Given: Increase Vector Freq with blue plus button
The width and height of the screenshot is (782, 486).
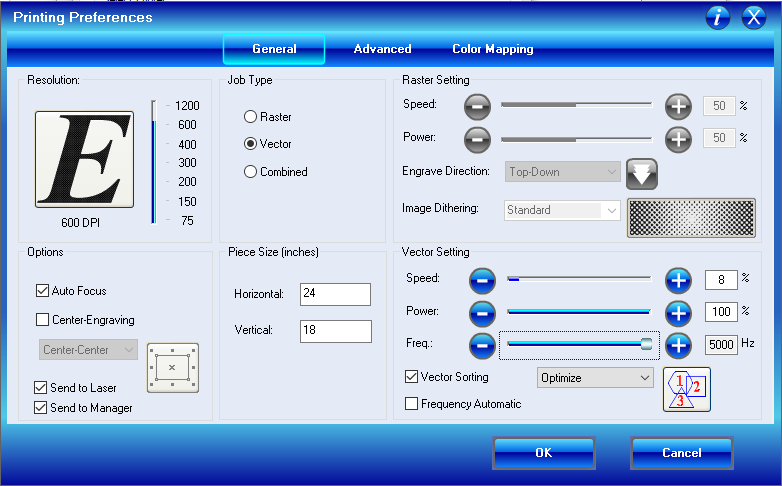Looking at the screenshot, I should (678, 345).
